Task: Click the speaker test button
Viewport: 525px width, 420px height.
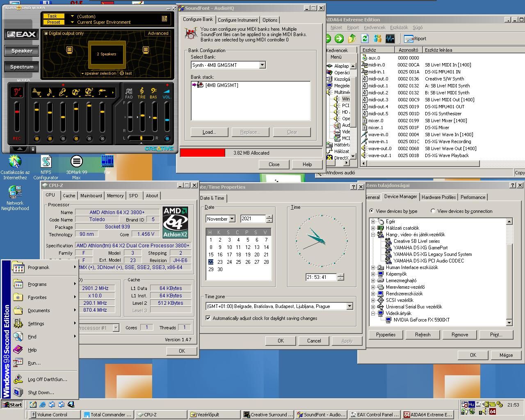Action: [126, 73]
